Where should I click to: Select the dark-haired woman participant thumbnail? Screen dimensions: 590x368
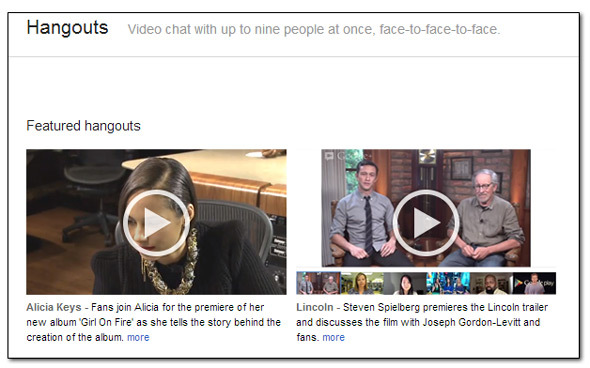pyautogui.click(x=405, y=283)
